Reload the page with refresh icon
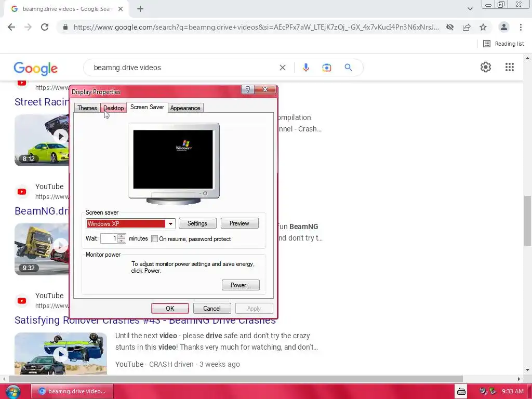This screenshot has width=532, height=399. [45, 27]
